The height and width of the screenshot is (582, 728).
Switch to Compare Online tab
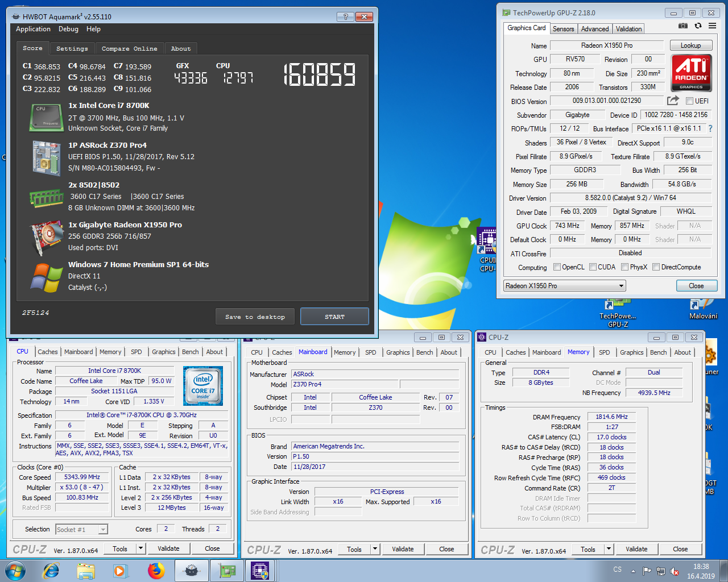coord(129,49)
